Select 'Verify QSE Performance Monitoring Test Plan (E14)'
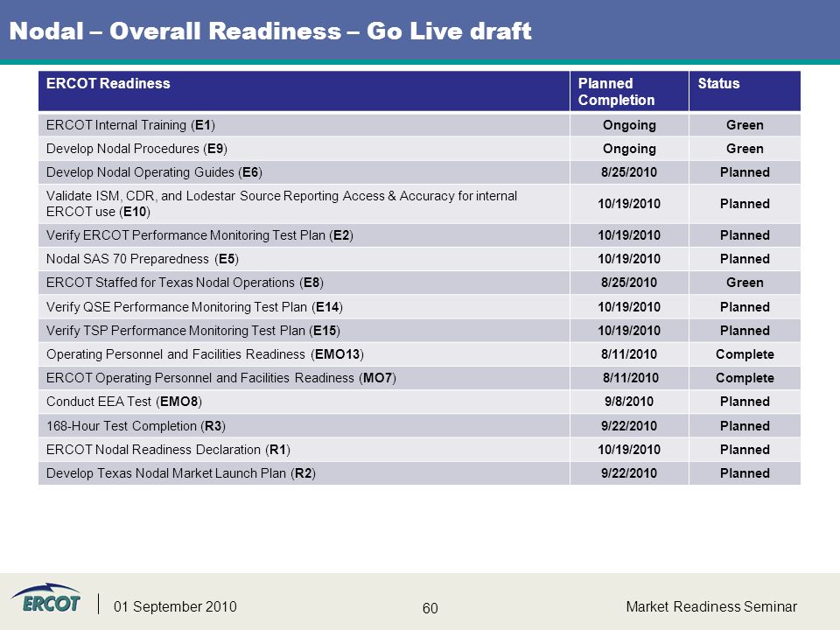The height and width of the screenshot is (630, 840). (x=194, y=307)
